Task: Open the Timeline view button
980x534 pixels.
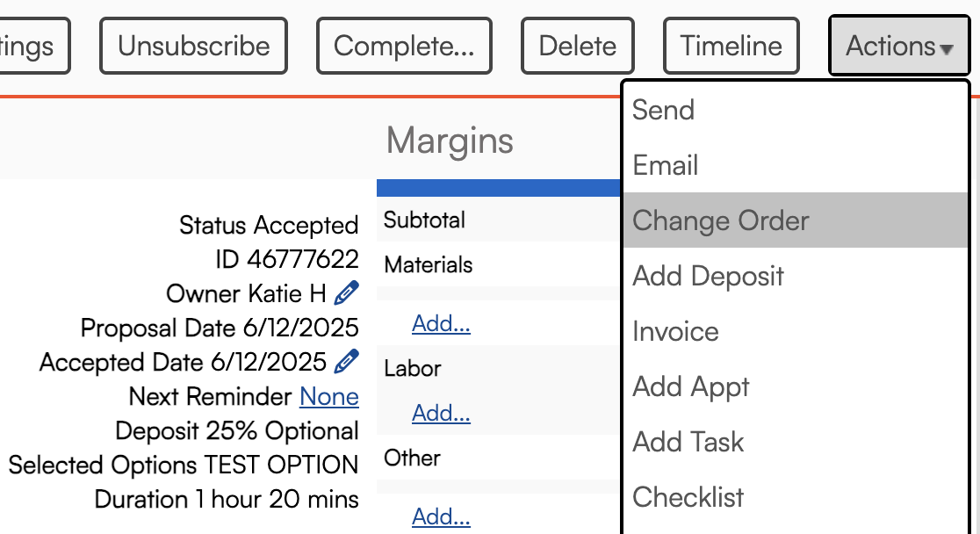Action: tap(731, 46)
